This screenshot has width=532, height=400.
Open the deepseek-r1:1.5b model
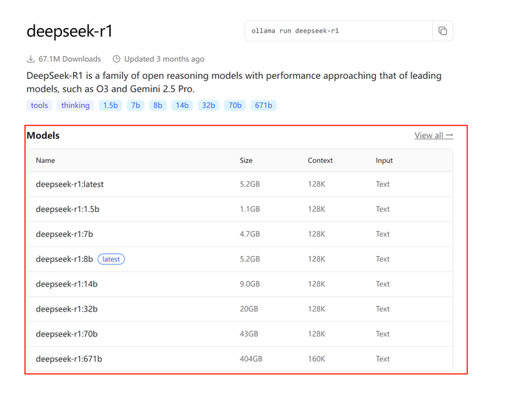point(67,209)
